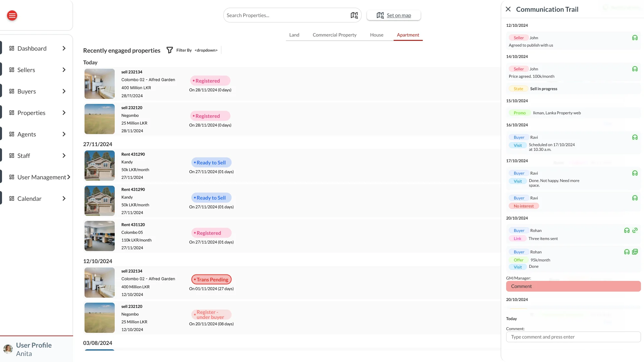
Task: Click Anita's user profile avatar
Action: 8,349
